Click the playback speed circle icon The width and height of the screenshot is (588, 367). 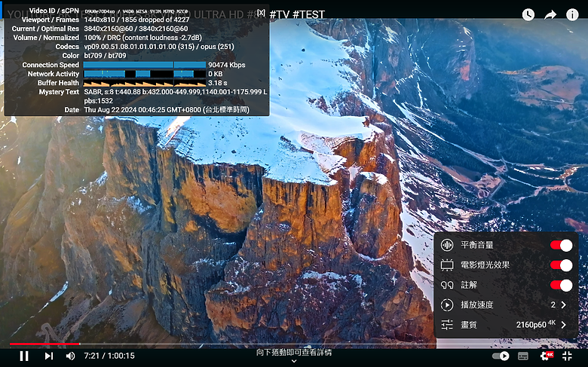tap(446, 304)
